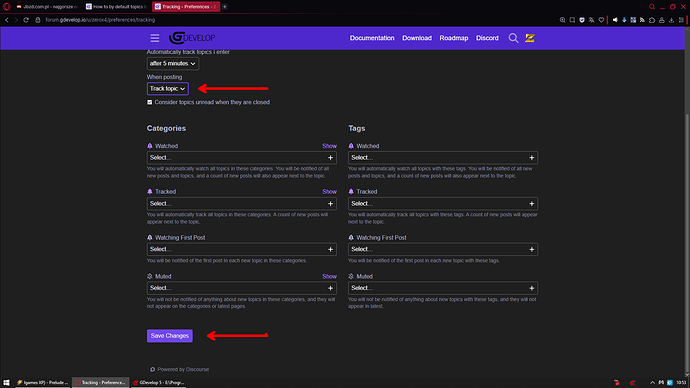The image size is (690, 388).
Task: Switch to games taskbar window
Action: coord(42,383)
